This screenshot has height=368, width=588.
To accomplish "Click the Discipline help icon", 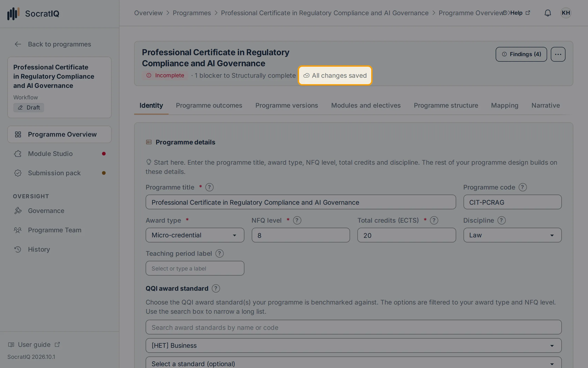I will tap(501, 220).
